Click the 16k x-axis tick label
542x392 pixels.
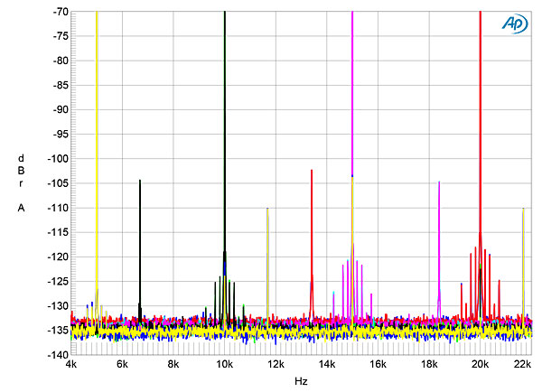(x=378, y=365)
